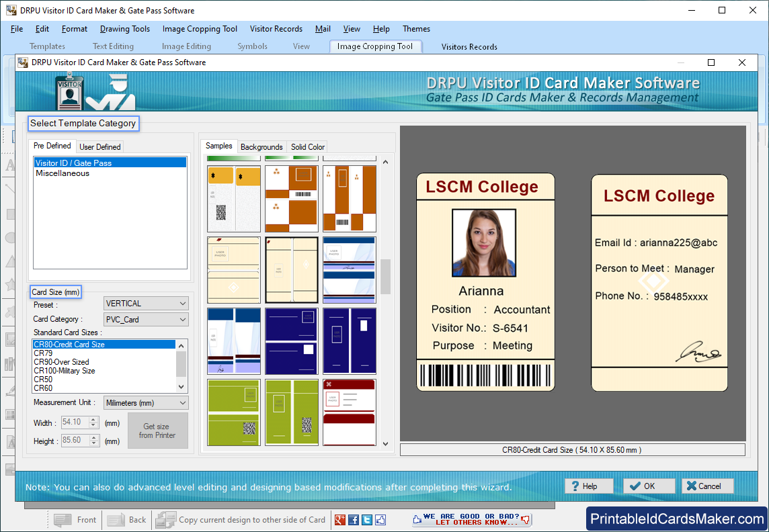Select the dark navy vertical template

point(349,341)
